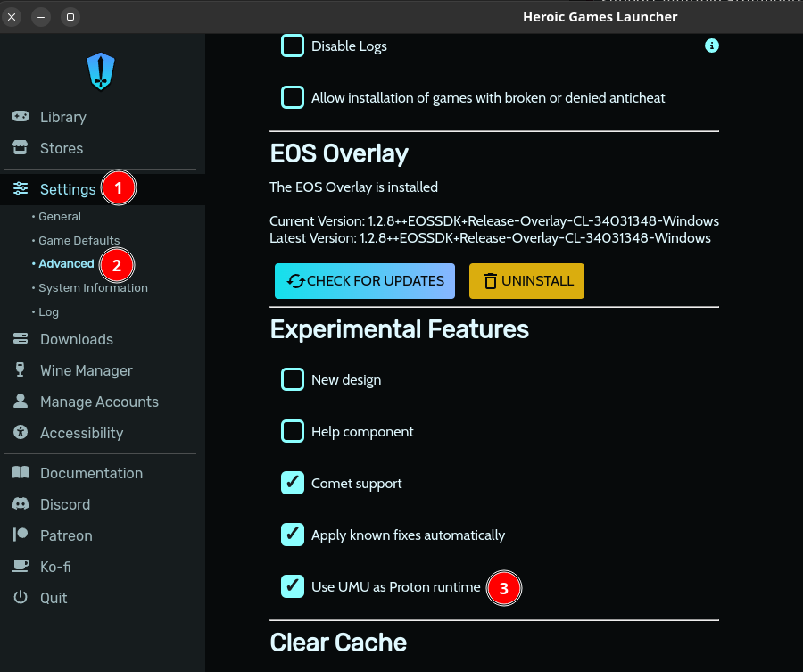Viewport: 803px width, 672px height.
Task: Switch to Game Defaults settings
Action: coord(79,240)
